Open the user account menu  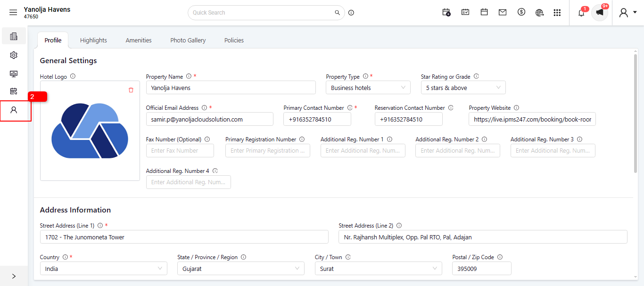tap(627, 13)
